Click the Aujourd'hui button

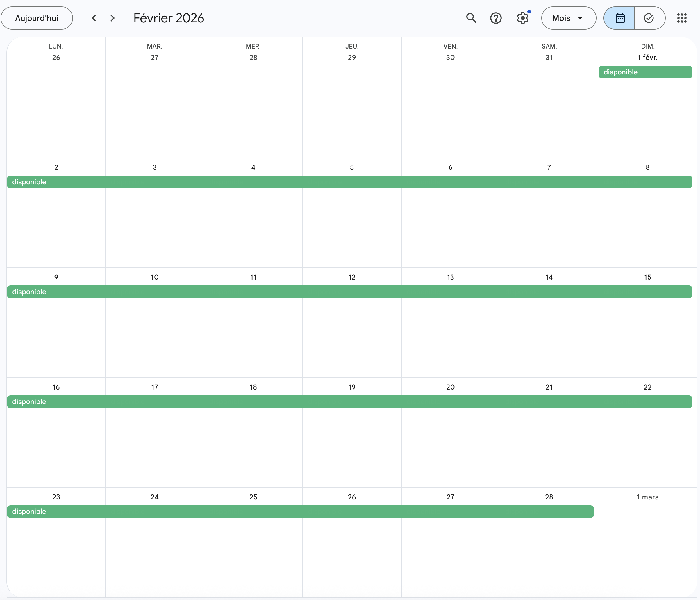click(37, 18)
